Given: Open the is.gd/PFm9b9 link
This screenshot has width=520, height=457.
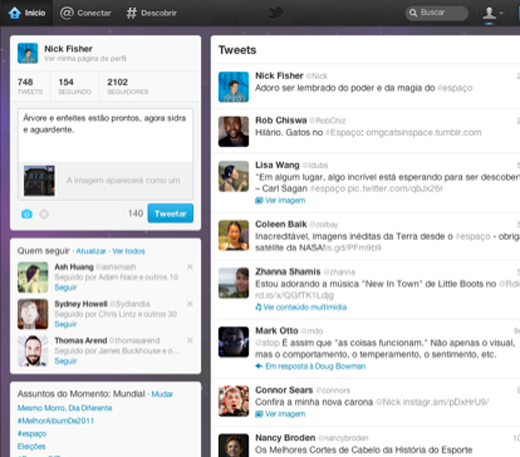Looking at the screenshot, I should pyautogui.click(x=353, y=248).
